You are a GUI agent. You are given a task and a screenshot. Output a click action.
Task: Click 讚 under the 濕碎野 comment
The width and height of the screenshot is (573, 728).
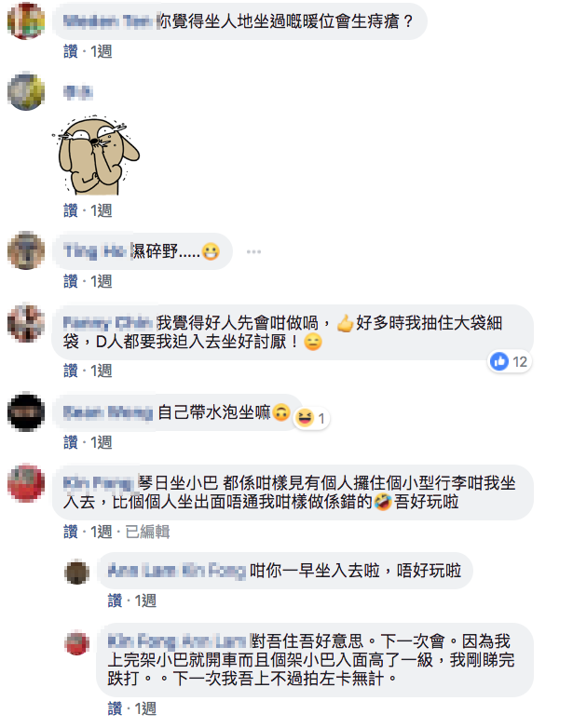[70, 281]
